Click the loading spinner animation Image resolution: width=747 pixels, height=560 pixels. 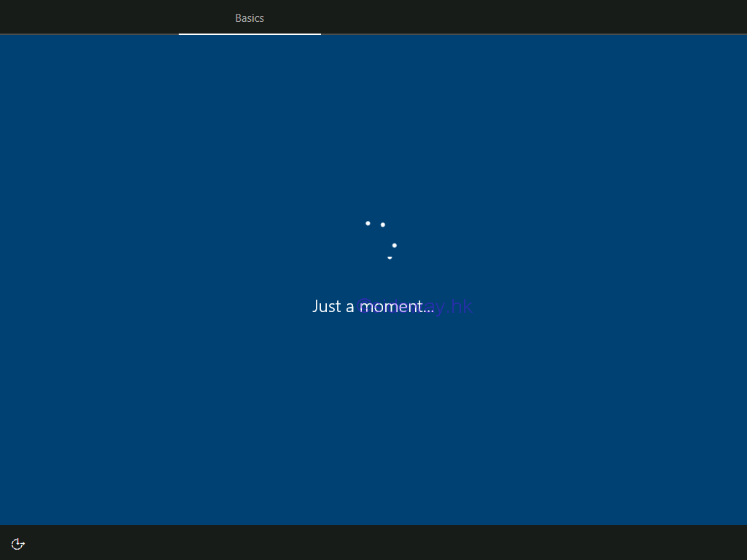pos(381,241)
